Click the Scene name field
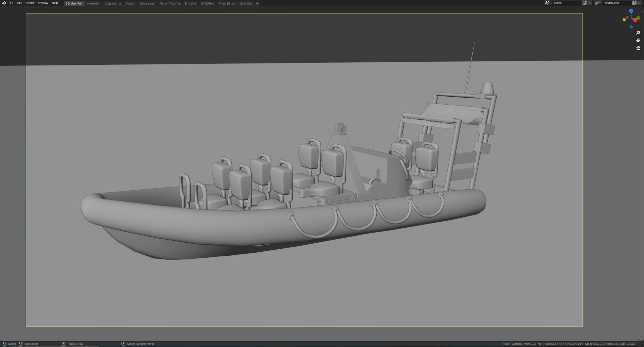 point(566,3)
